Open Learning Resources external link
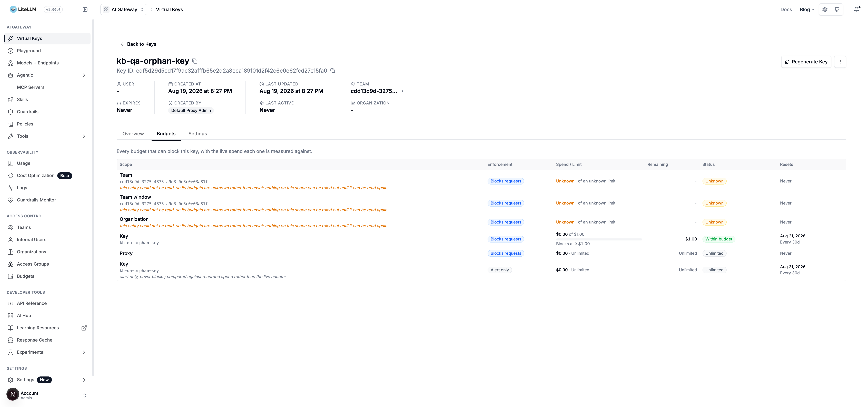The height and width of the screenshot is (407, 868). 47,328
